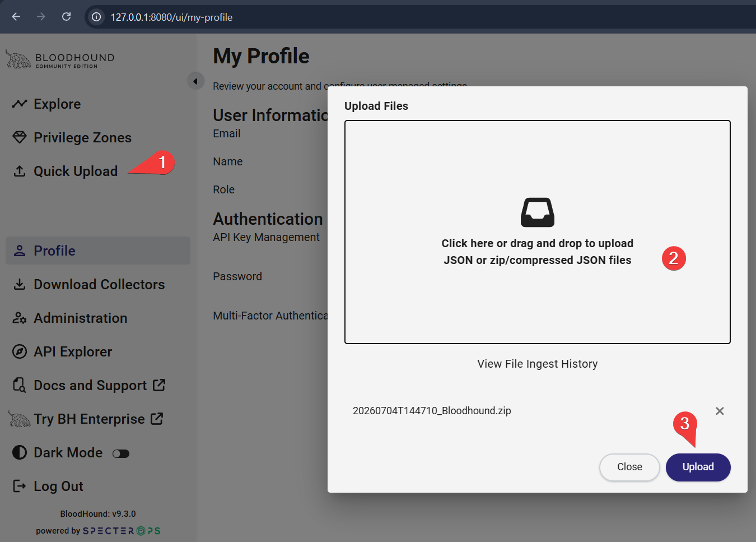Click the Administration user-gear icon
Screen dimensions: 756x542
(20, 318)
